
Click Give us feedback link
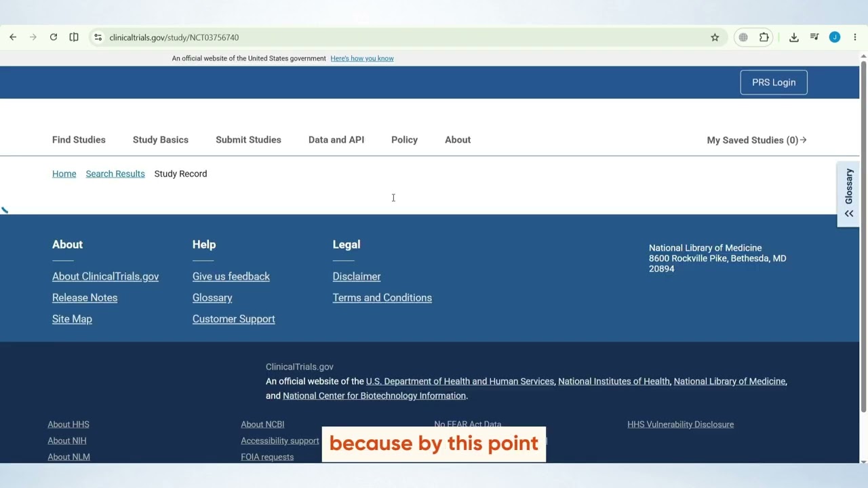[231, 277]
